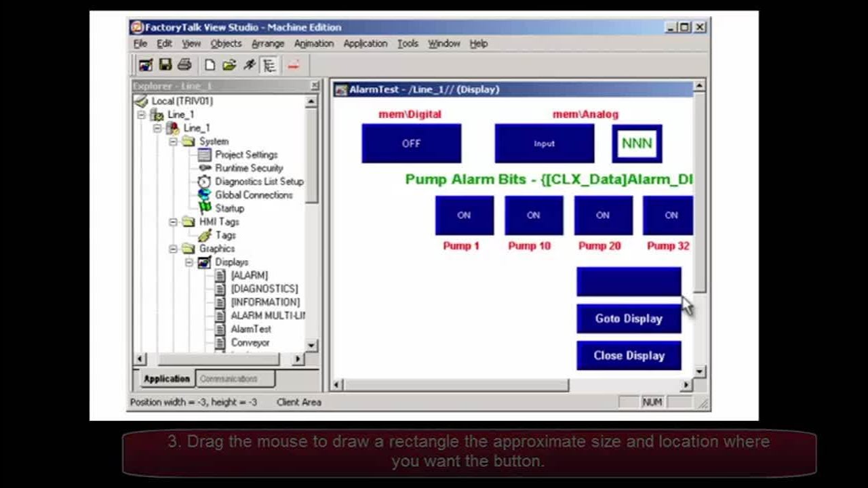Image resolution: width=868 pixels, height=488 pixels.
Task: Open the Application menu
Action: click(x=366, y=43)
